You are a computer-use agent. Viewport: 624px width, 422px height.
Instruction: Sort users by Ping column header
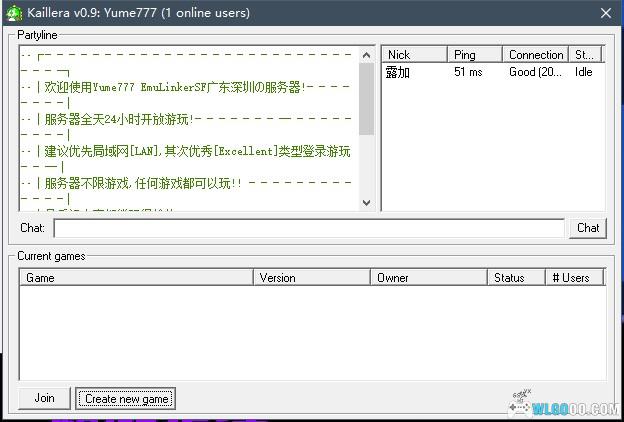[475, 55]
